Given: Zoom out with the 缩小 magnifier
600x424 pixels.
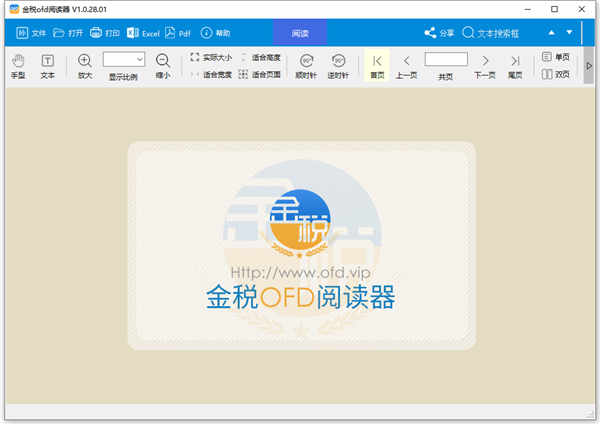Looking at the screenshot, I should (163, 66).
